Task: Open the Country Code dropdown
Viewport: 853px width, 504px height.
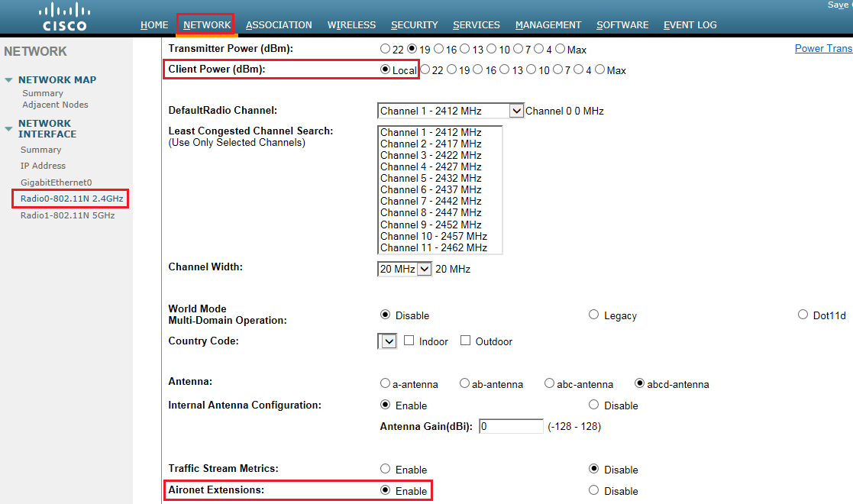Action: 387,341
